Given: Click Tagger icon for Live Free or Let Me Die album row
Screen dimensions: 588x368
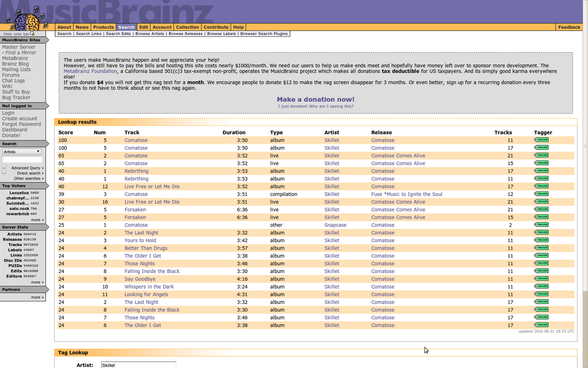Looking at the screenshot, I should pyautogui.click(x=541, y=186).
